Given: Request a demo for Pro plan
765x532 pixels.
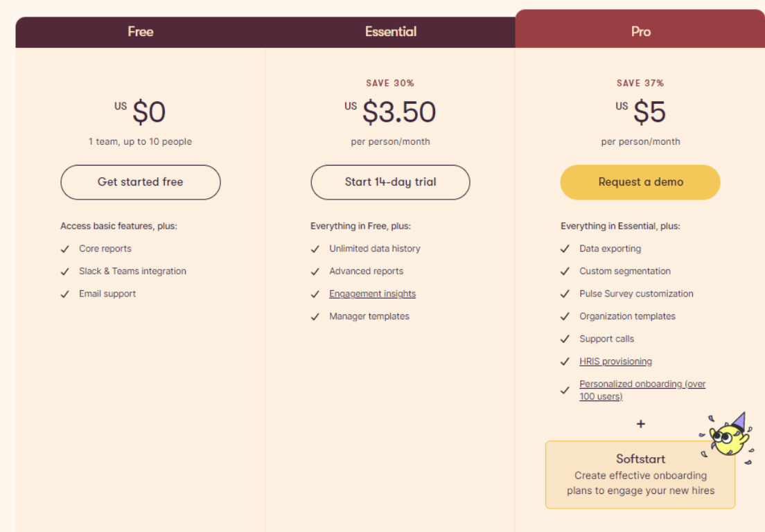Looking at the screenshot, I should 640,182.
